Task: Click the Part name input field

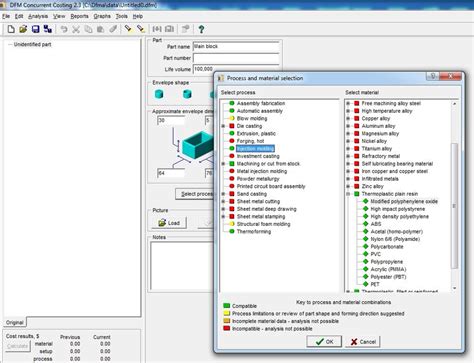Action: [x=236, y=47]
